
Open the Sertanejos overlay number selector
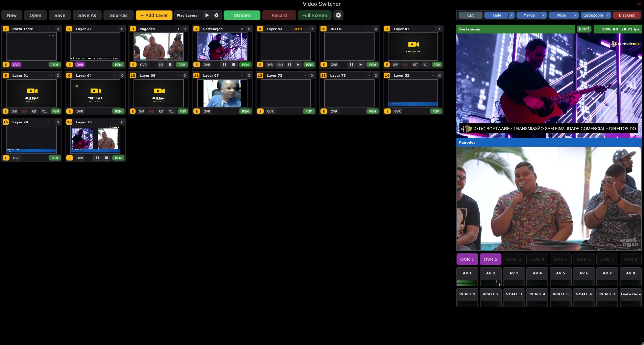click(242, 29)
